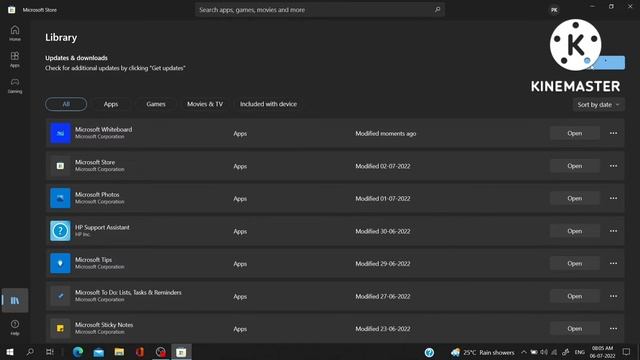Open Office app from taskbar
This screenshot has width=640, height=360.
click(140, 352)
